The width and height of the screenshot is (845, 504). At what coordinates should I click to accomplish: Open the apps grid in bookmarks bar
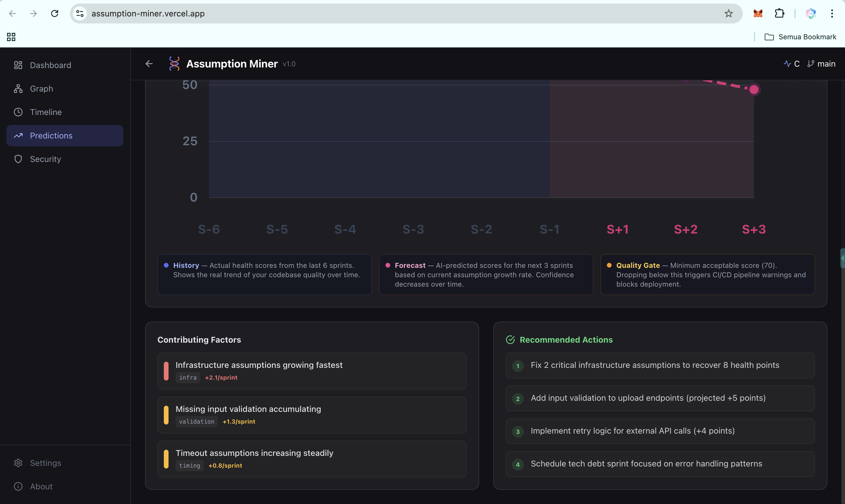[x=11, y=37]
